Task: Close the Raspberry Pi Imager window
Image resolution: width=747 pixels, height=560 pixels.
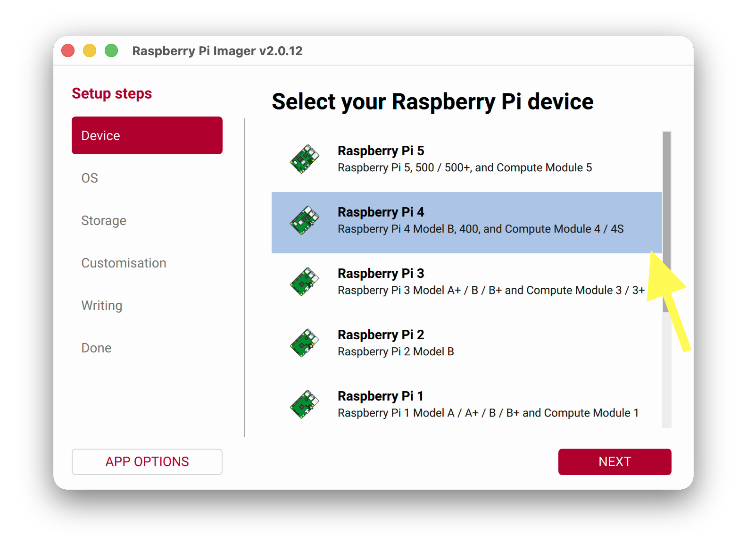Action: (x=68, y=50)
